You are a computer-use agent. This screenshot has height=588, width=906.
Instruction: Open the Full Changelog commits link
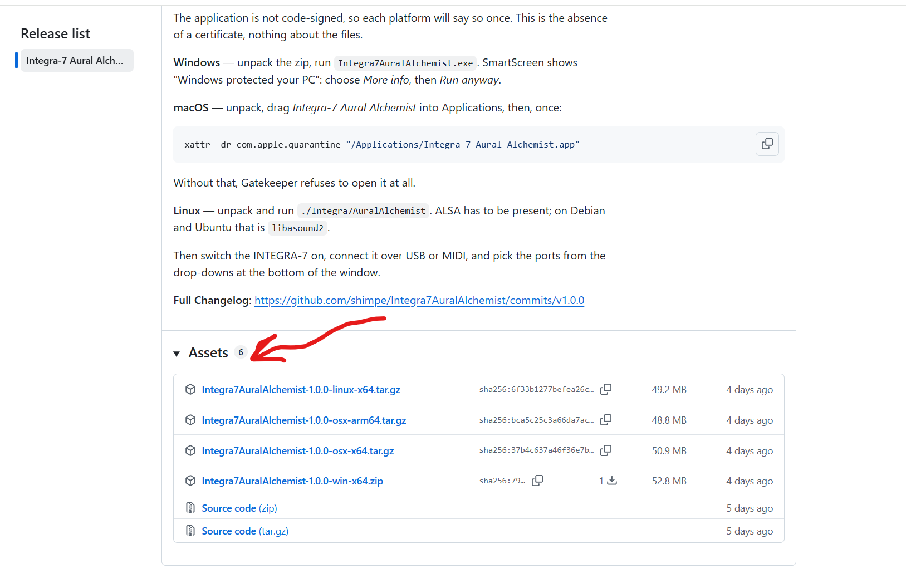point(419,301)
